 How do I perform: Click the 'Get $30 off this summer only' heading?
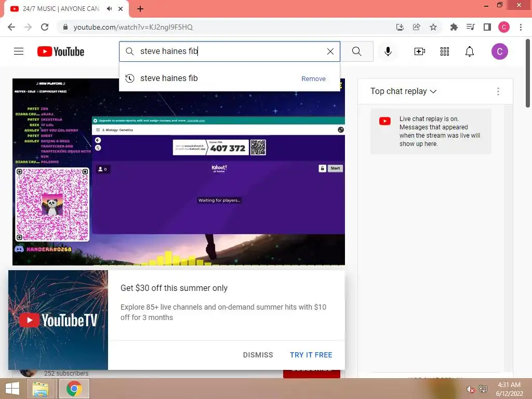(174, 288)
